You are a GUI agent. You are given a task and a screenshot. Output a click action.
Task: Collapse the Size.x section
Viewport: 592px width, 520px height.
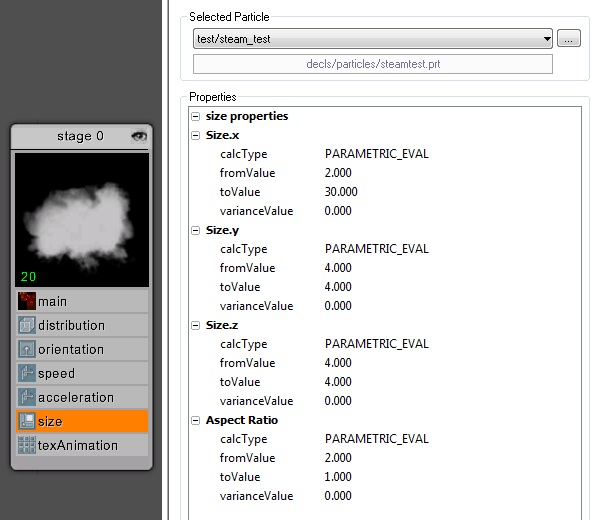click(x=195, y=135)
